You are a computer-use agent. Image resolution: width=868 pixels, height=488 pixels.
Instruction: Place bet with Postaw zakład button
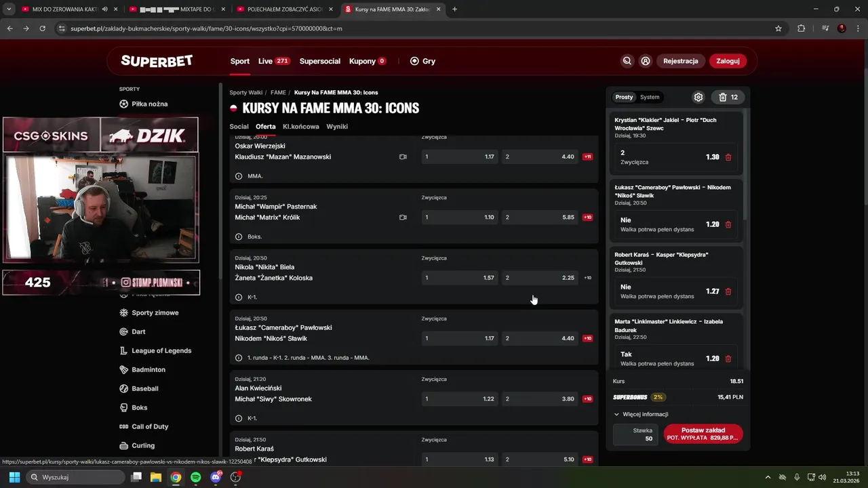(703, 434)
